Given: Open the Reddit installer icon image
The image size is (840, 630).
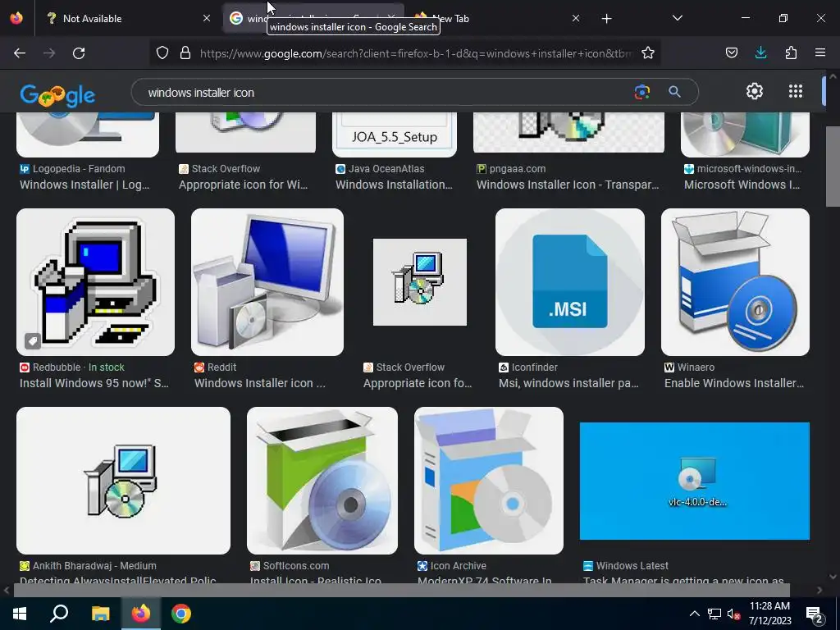Looking at the screenshot, I should pyautogui.click(x=267, y=282).
